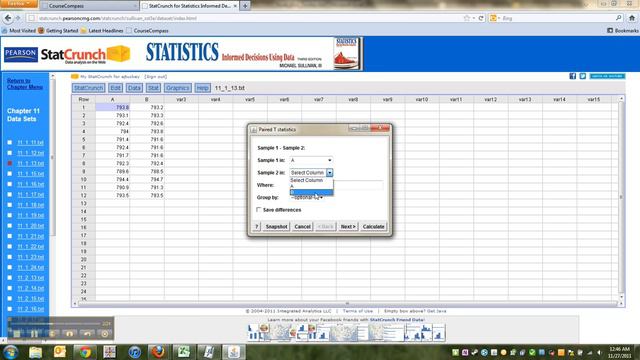Click the StatCrunch logo
The image size is (640, 360).
[x=85, y=55]
